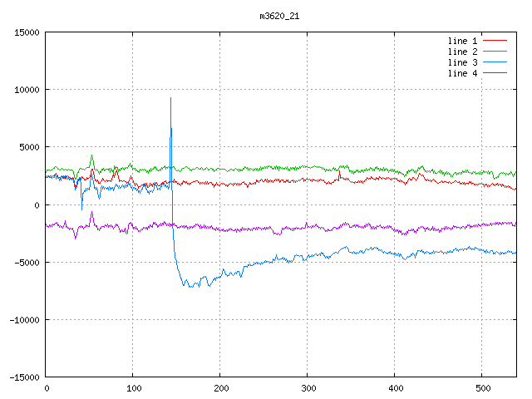Click the chart title m3620_21
The width and height of the screenshot is (532, 399).
[x=278, y=15]
